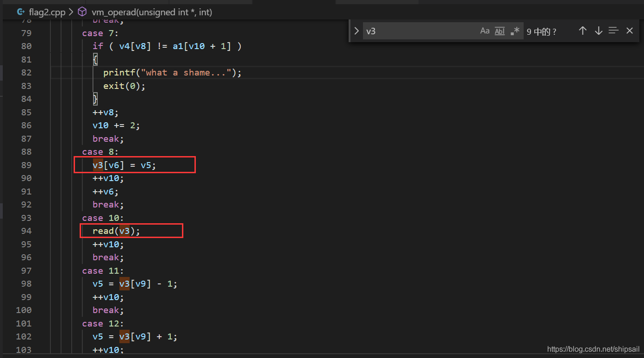Click line number 89
644x358 pixels.
[26, 165]
